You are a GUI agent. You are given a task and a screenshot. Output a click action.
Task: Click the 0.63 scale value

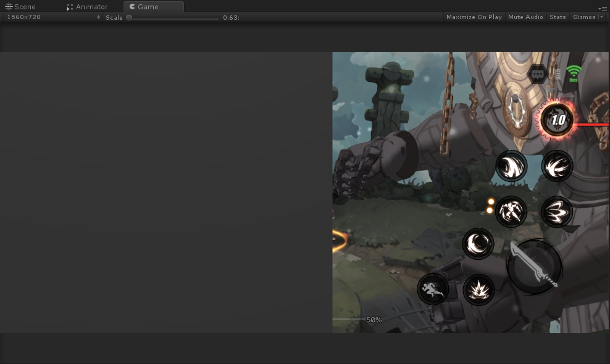tap(231, 17)
